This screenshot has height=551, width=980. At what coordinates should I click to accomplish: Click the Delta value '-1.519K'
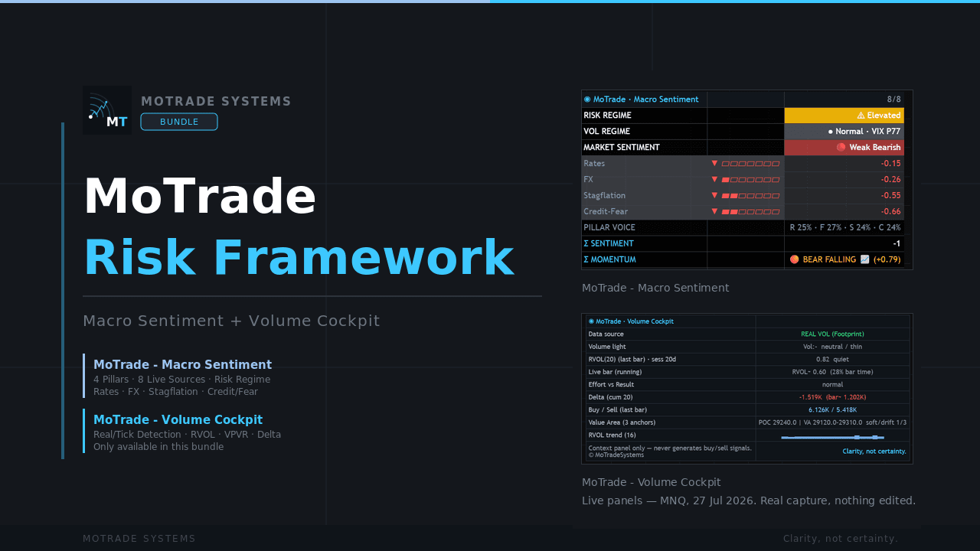(x=810, y=397)
